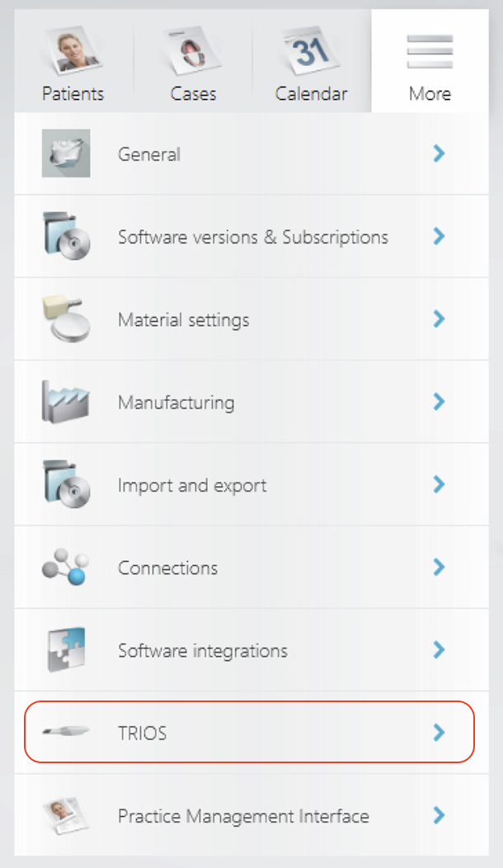Open Practice Management Interface label

point(243,816)
